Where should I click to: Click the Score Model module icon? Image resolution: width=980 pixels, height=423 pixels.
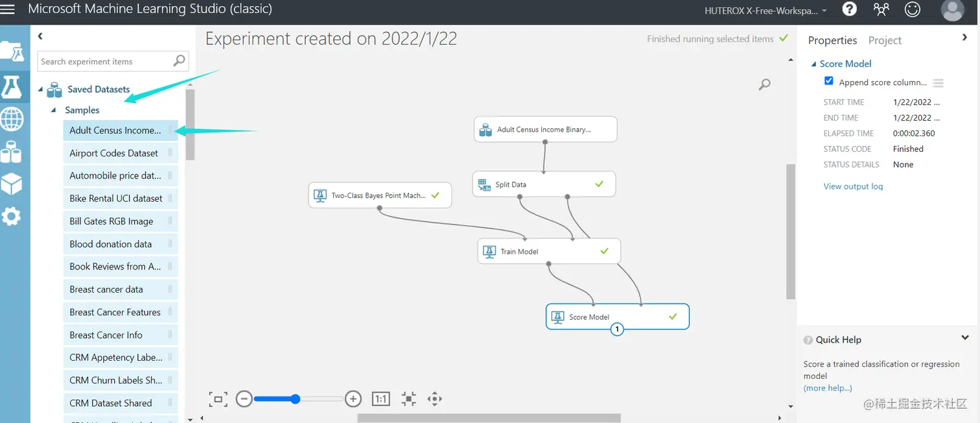557,317
